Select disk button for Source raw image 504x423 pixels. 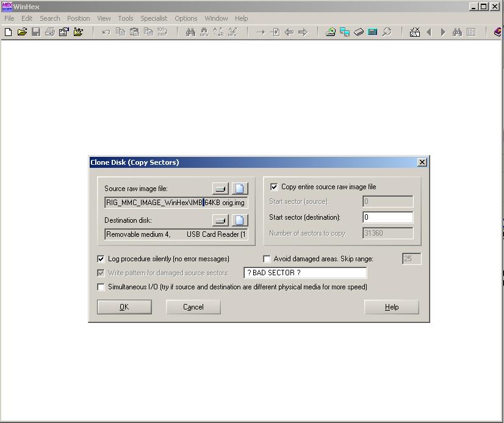tap(220, 189)
